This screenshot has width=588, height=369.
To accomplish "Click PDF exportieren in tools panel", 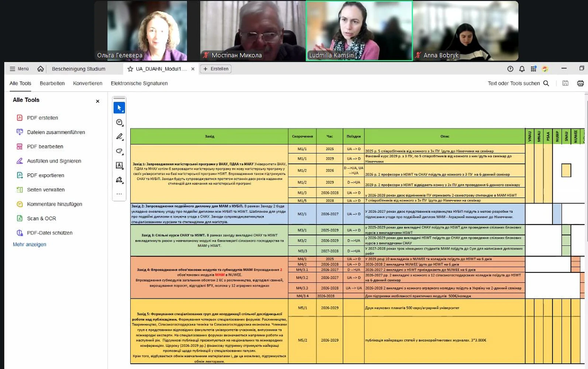I will 45,175.
